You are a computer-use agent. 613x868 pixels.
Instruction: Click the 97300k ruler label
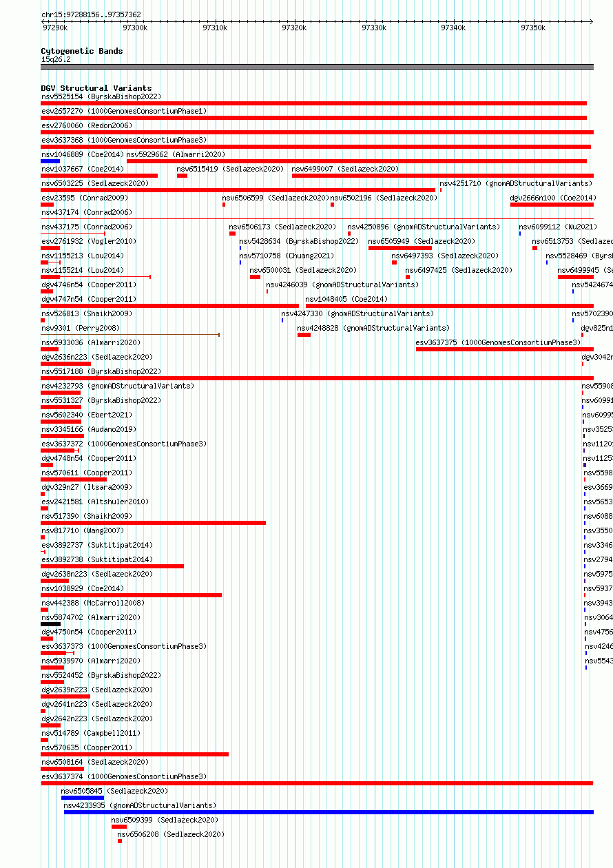135,28
